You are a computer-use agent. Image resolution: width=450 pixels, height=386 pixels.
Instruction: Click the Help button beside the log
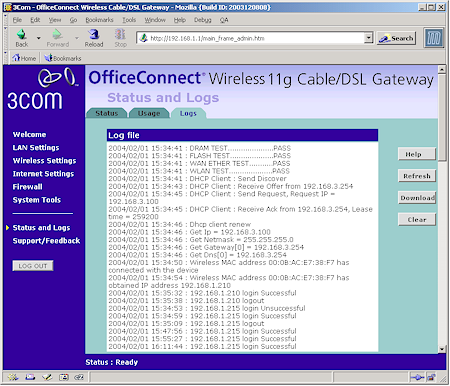[417, 154]
